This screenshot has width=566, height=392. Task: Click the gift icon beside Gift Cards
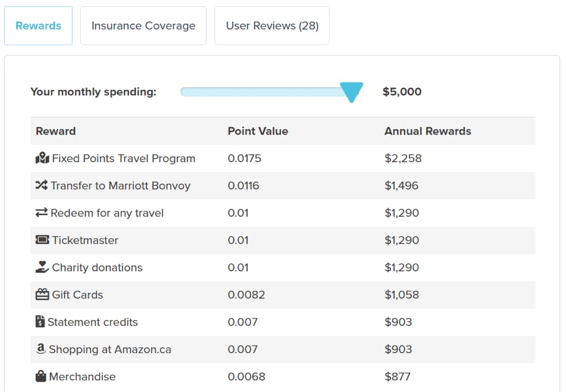coord(42,294)
